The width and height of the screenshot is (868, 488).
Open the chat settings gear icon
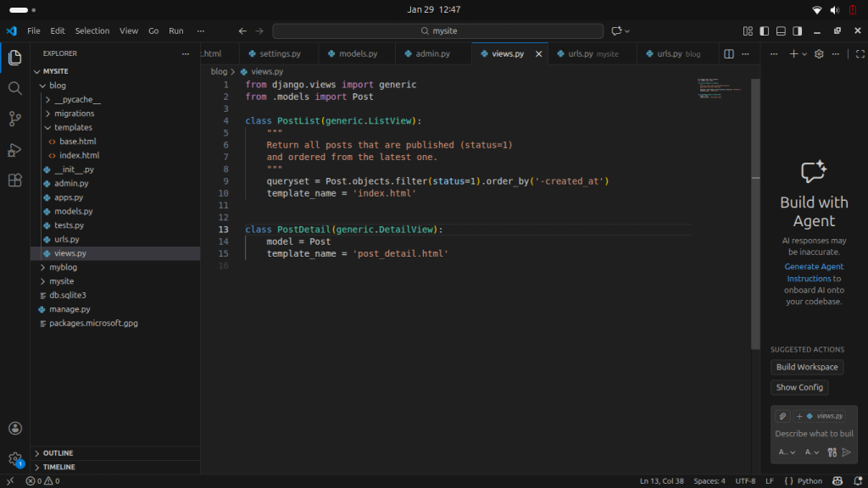(x=819, y=53)
